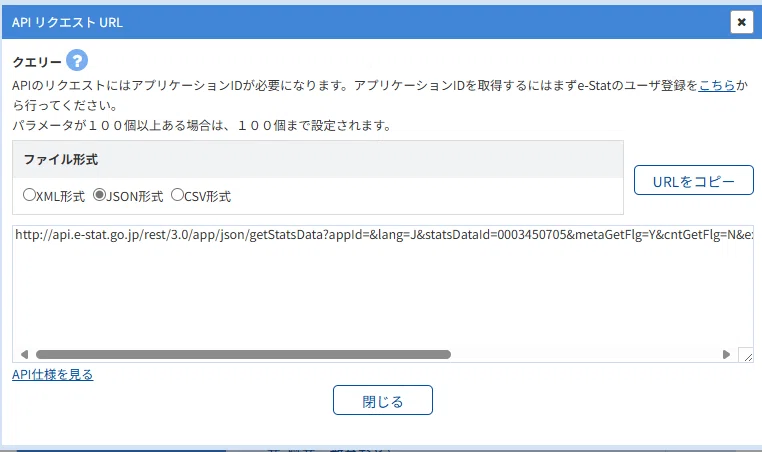
Task: Close the API リクエスト URL dialog with X
Action: pyautogui.click(x=742, y=22)
